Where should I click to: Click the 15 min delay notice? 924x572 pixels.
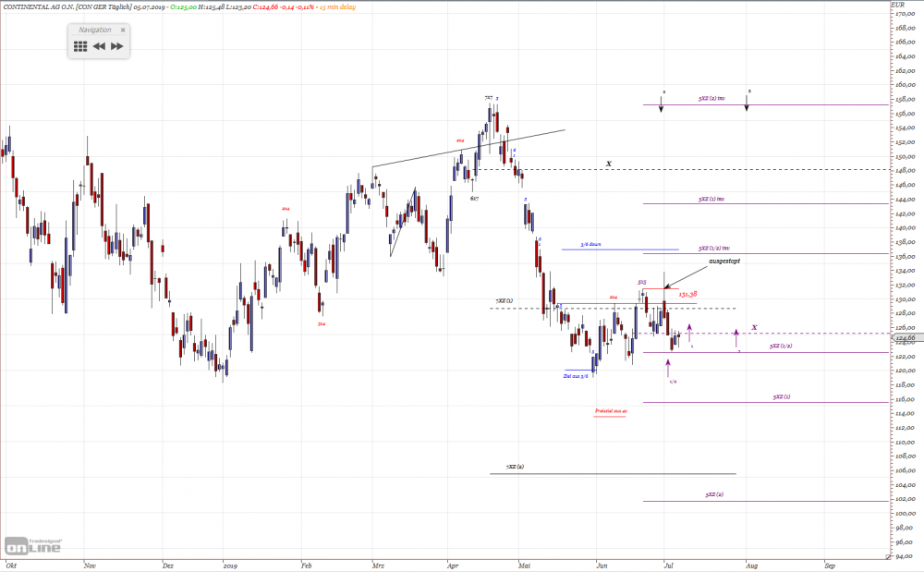click(337, 7)
